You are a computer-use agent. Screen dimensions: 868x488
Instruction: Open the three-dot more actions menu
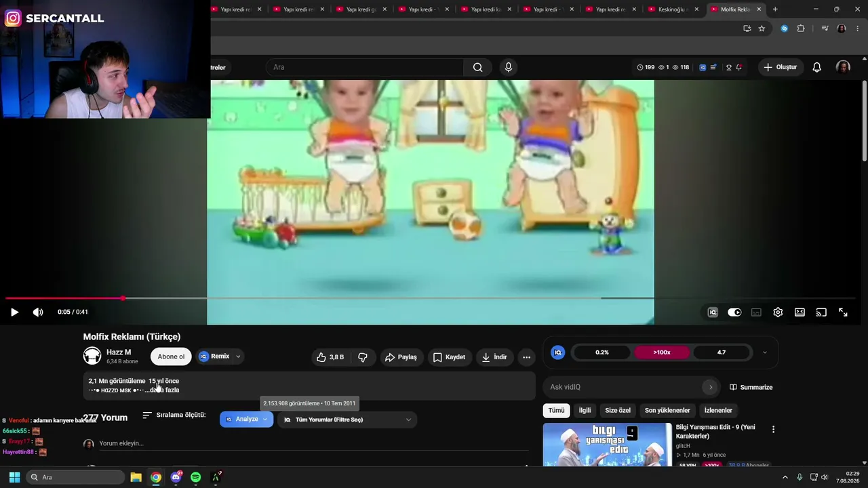pos(526,357)
